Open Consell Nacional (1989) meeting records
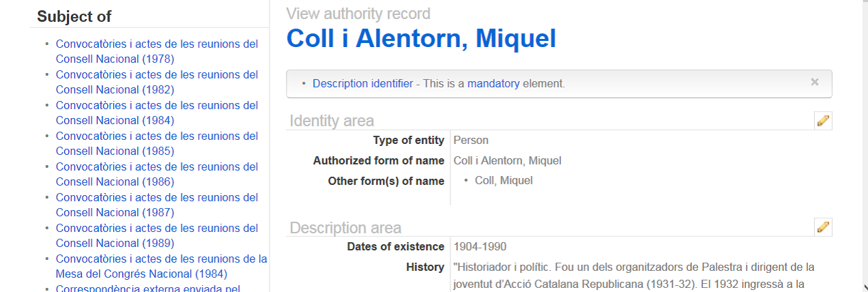Image resolution: width=868 pixels, height=292 pixels. [157, 235]
